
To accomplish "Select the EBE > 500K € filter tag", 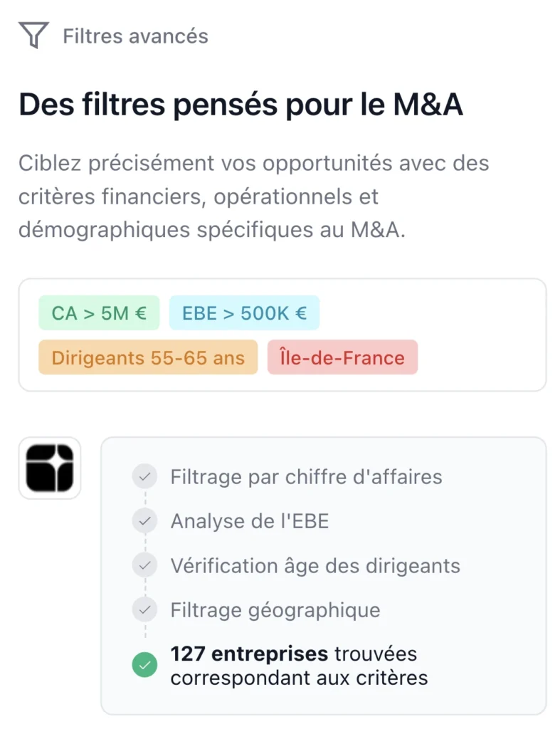I will point(244,313).
